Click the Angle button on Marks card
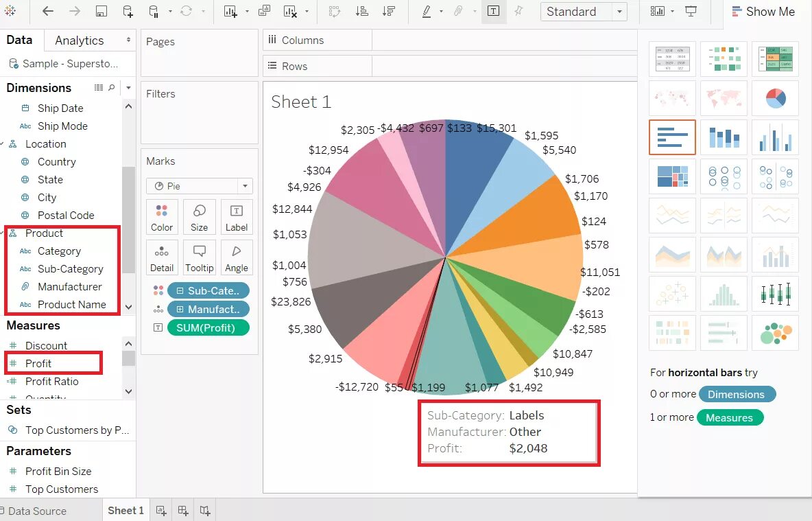The width and height of the screenshot is (812, 521). 236,257
